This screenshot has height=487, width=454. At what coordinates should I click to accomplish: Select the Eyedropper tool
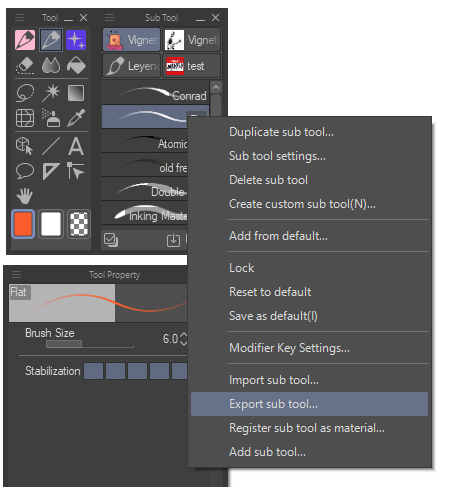click(76, 118)
